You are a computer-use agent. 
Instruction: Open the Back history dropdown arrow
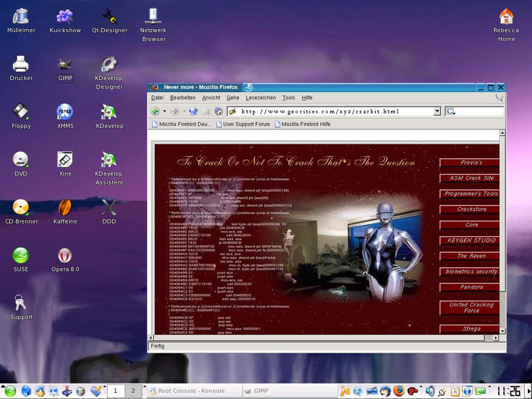(165, 111)
